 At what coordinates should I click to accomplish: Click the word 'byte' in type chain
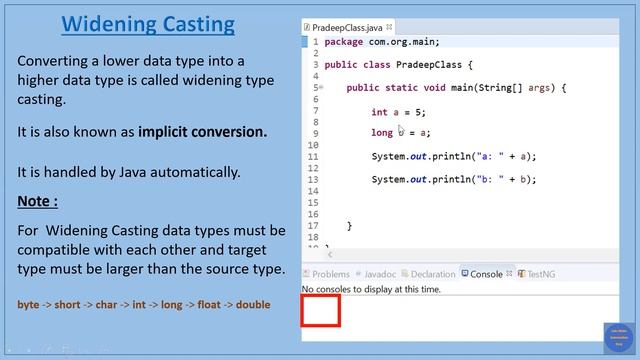click(x=28, y=304)
